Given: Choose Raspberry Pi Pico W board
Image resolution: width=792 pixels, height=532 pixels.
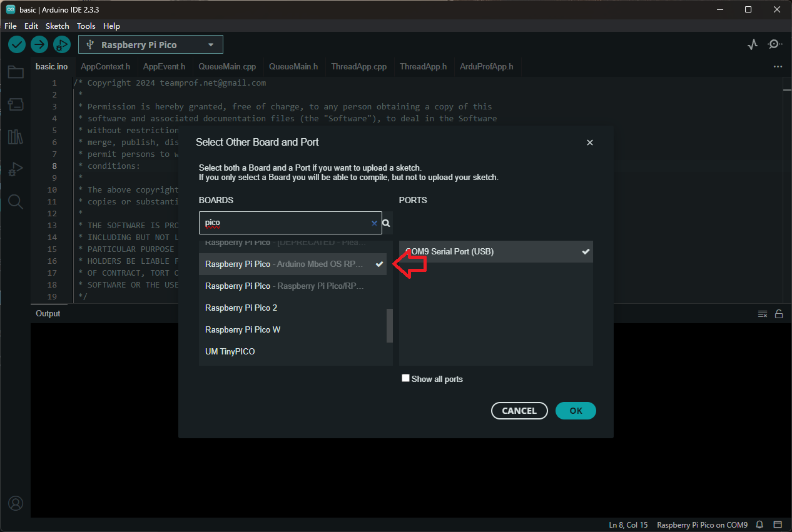Looking at the screenshot, I should tap(243, 329).
